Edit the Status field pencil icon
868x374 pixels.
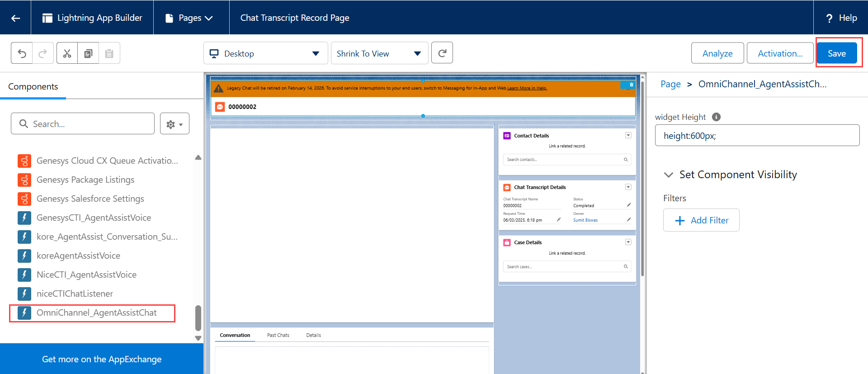628,205
